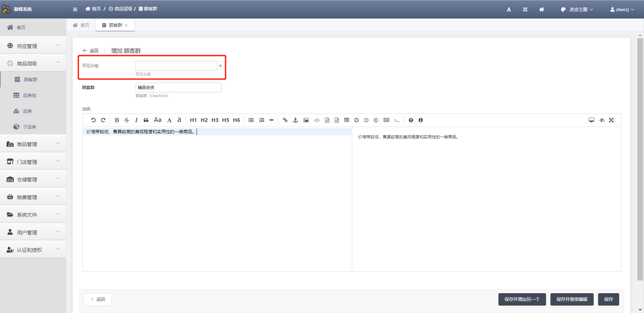
Task: Click the 顾客群 text input field
Action: coord(178,87)
